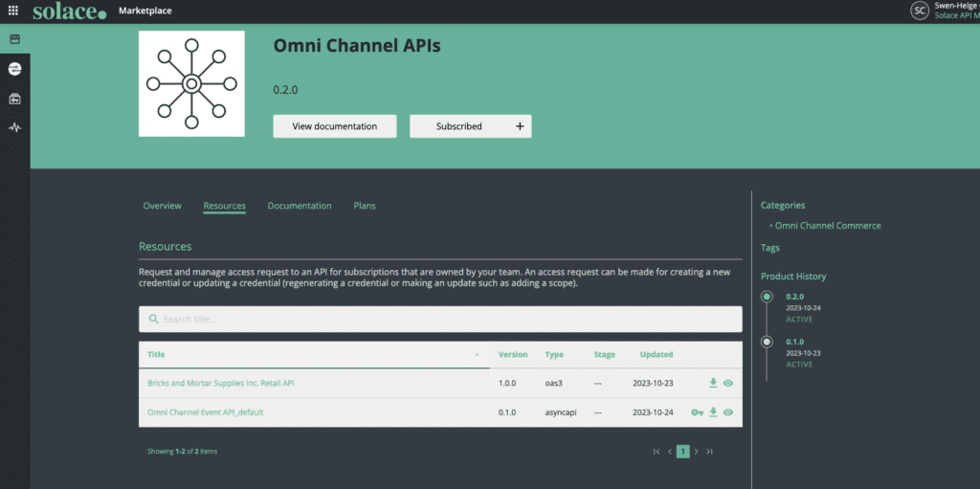
Task: Switch to the Documentation tab
Action: coord(300,206)
